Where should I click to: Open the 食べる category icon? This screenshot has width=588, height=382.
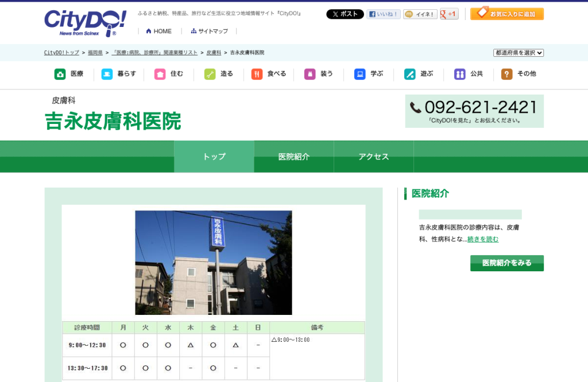coord(257,74)
